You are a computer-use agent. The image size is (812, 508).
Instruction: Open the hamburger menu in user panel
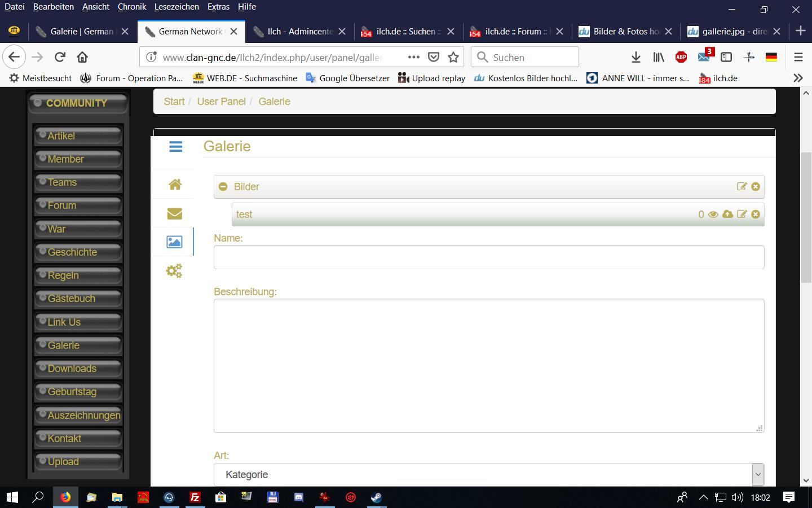[175, 147]
